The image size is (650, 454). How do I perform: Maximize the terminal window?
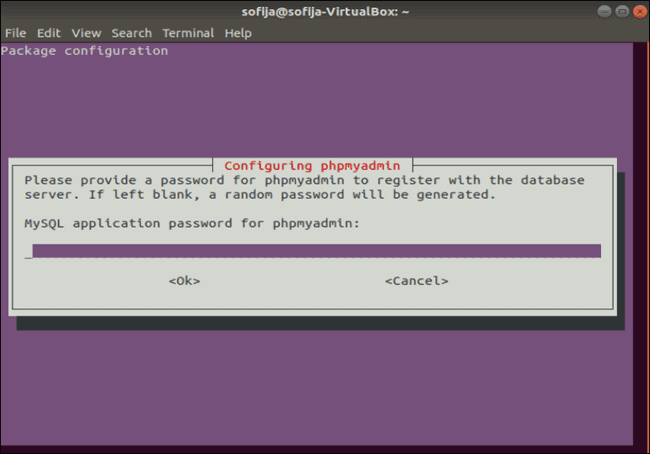[x=622, y=12]
